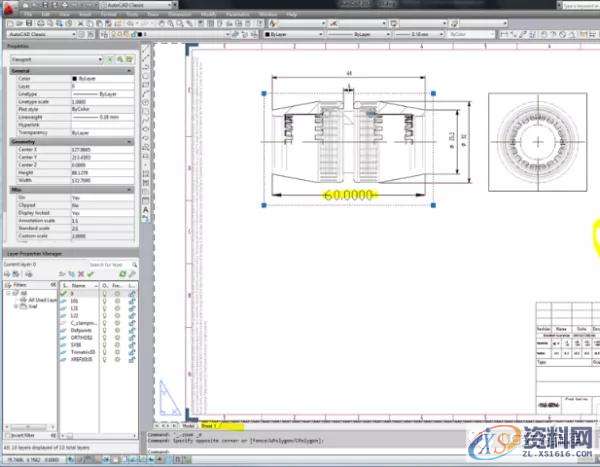600x467 pixels.
Task: Click the Set Current layer green checkmark
Action: coord(90,273)
